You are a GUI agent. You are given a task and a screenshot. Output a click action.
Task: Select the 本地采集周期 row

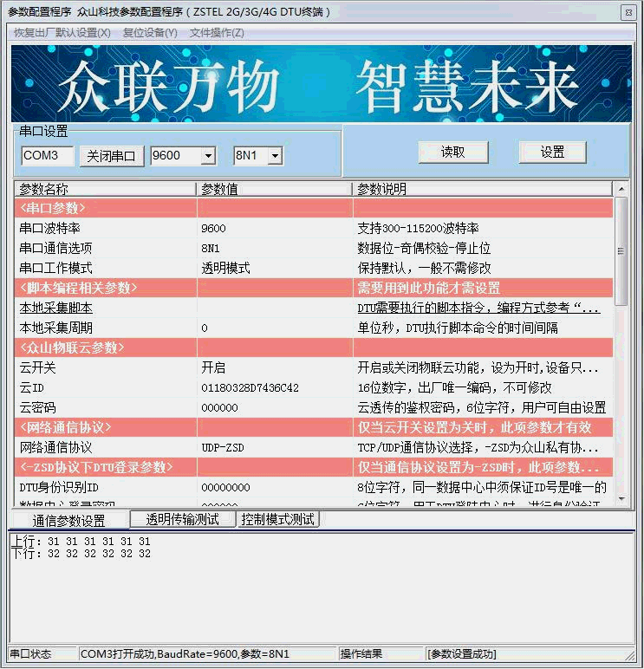(314, 328)
